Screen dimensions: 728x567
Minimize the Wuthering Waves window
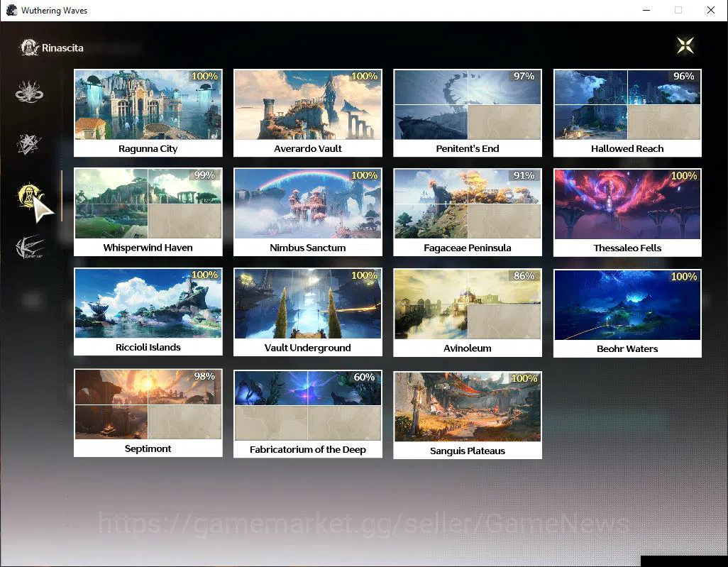click(646, 10)
